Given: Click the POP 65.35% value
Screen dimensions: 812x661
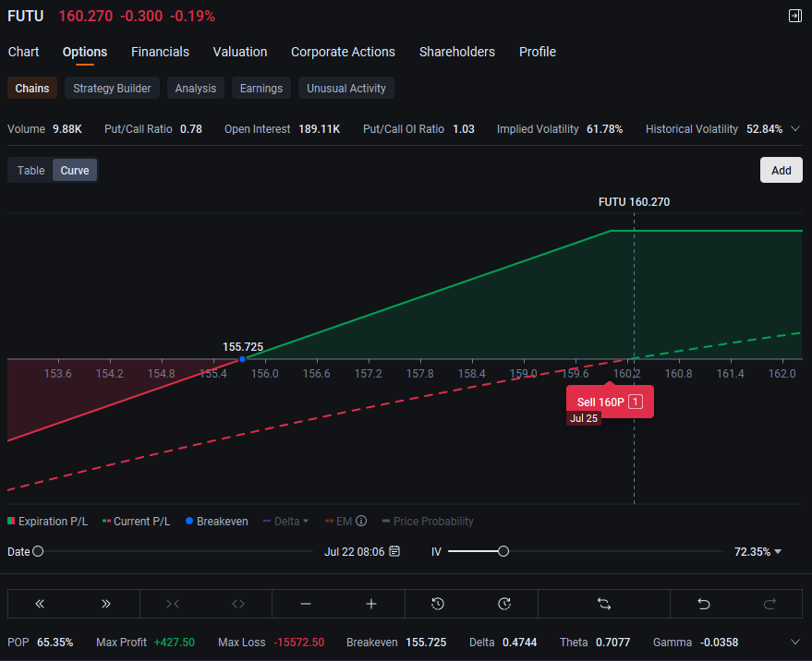Looking at the screenshot, I should pos(55,643).
